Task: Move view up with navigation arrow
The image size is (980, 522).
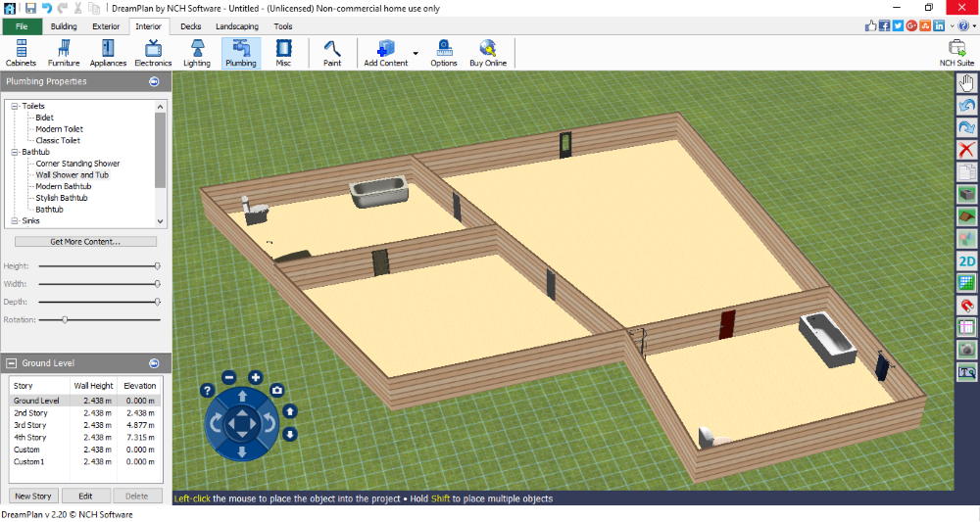Action: click(242, 396)
